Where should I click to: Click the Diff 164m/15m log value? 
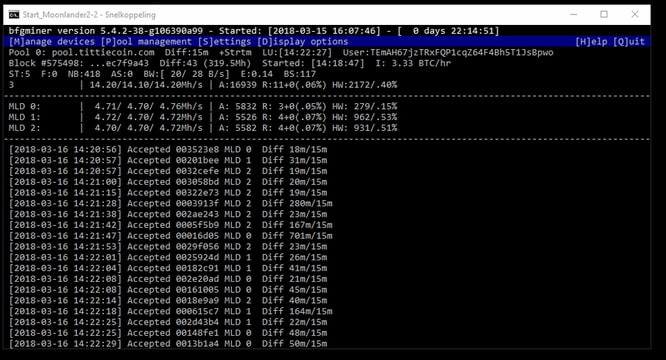pos(297,311)
